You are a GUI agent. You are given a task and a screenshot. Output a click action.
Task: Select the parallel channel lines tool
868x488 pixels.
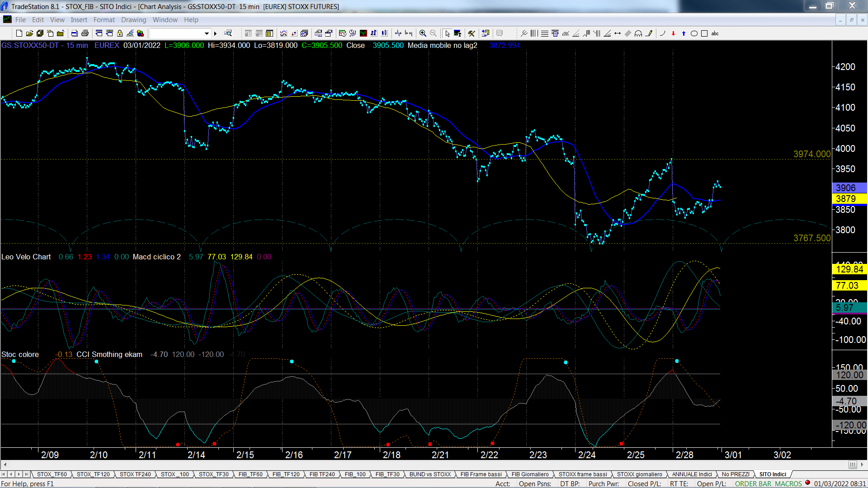click(x=628, y=33)
